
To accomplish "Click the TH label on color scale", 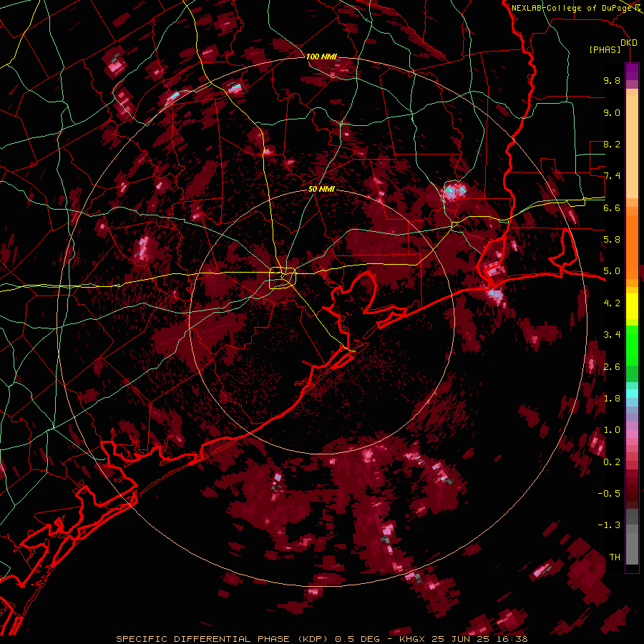I will tap(615, 557).
